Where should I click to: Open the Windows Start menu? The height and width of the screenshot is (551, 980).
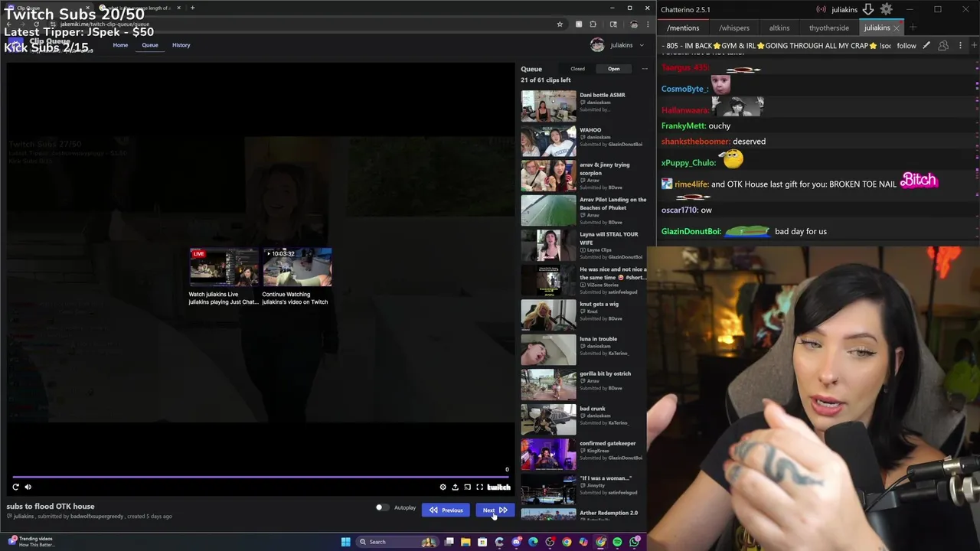tap(345, 542)
